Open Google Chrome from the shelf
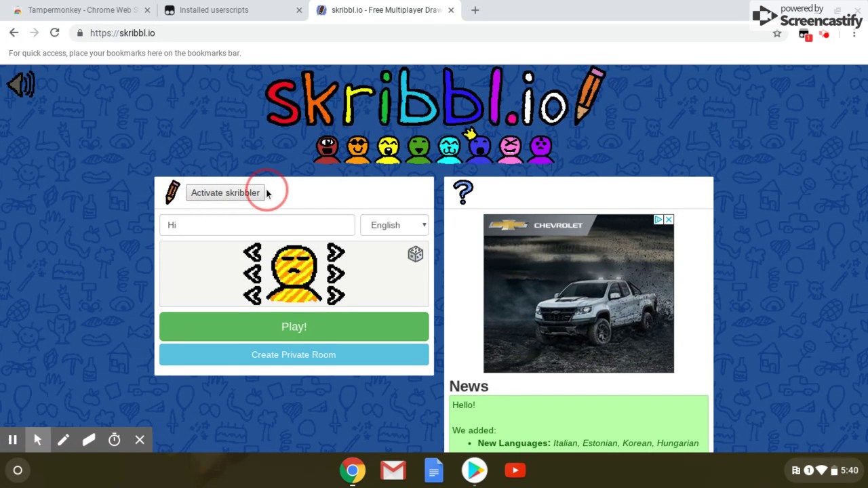 point(353,470)
